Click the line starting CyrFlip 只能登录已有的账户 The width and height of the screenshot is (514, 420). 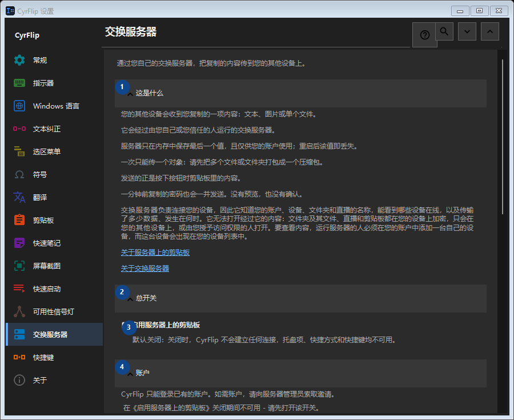(x=228, y=394)
